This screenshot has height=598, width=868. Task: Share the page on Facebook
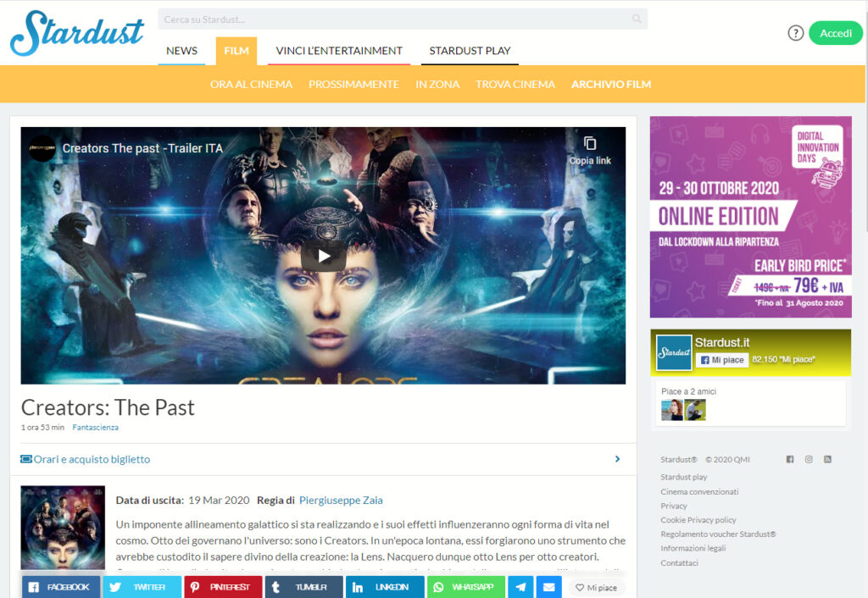(x=61, y=587)
